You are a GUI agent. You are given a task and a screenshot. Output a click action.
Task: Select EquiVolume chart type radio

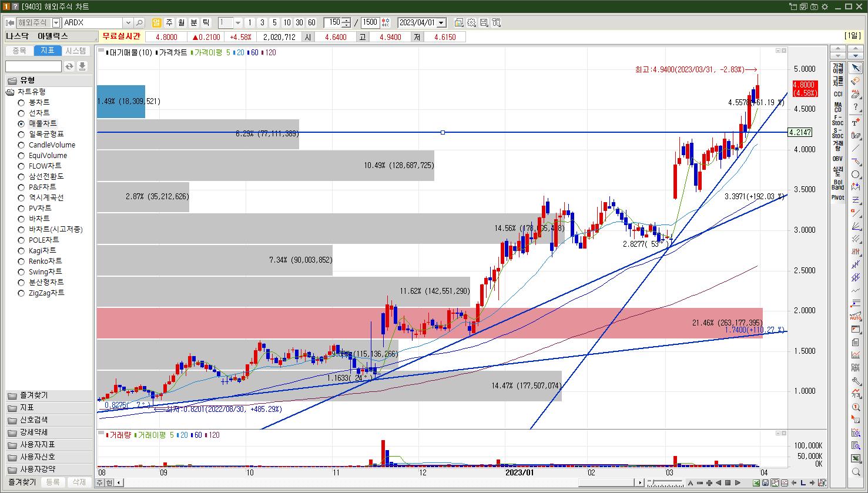point(21,156)
